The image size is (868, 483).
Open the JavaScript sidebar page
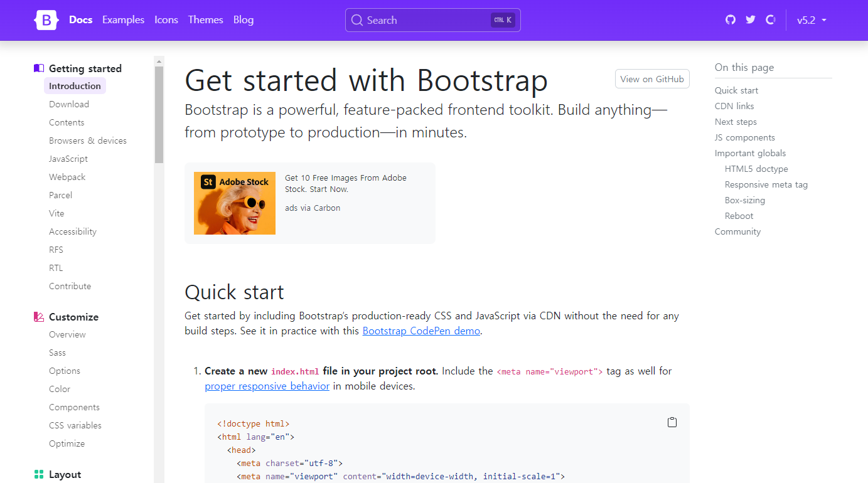tap(68, 159)
